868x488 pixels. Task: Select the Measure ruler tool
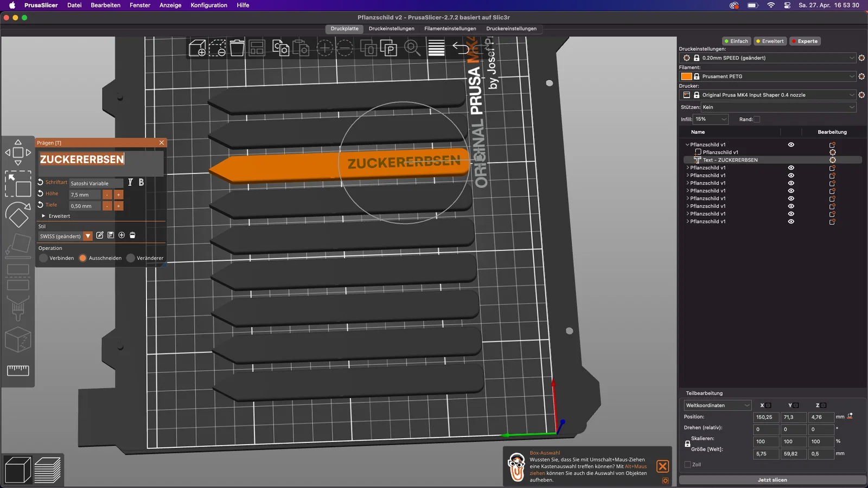(x=18, y=370)
